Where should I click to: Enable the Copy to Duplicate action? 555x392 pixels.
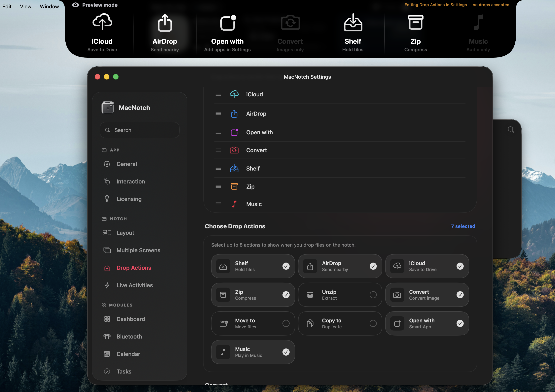(x=373, y=323)
